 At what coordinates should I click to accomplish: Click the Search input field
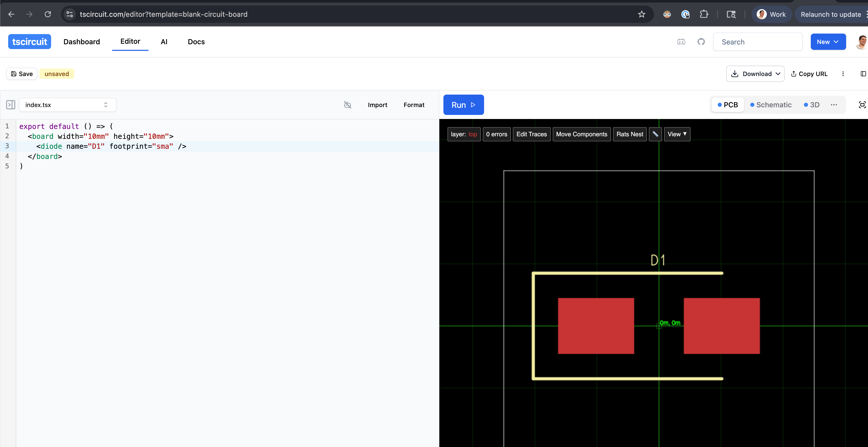click(x=757, y=42)
